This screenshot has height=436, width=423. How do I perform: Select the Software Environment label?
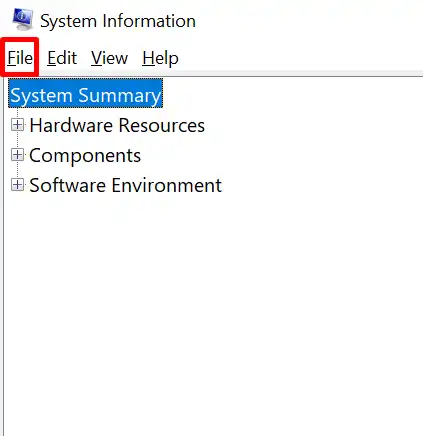pyautogui.click(x=125, y=185)
